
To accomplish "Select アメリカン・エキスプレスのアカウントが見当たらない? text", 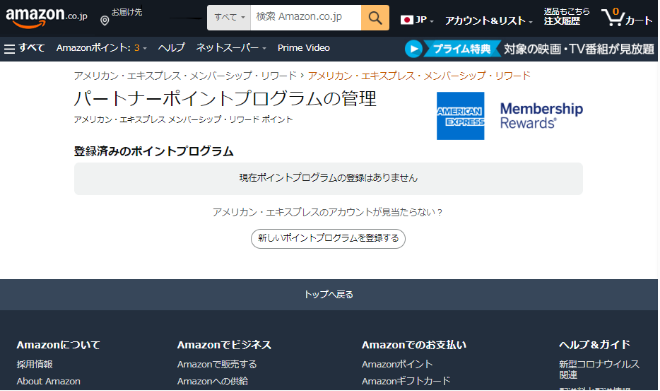I will [x=327, y=212].
